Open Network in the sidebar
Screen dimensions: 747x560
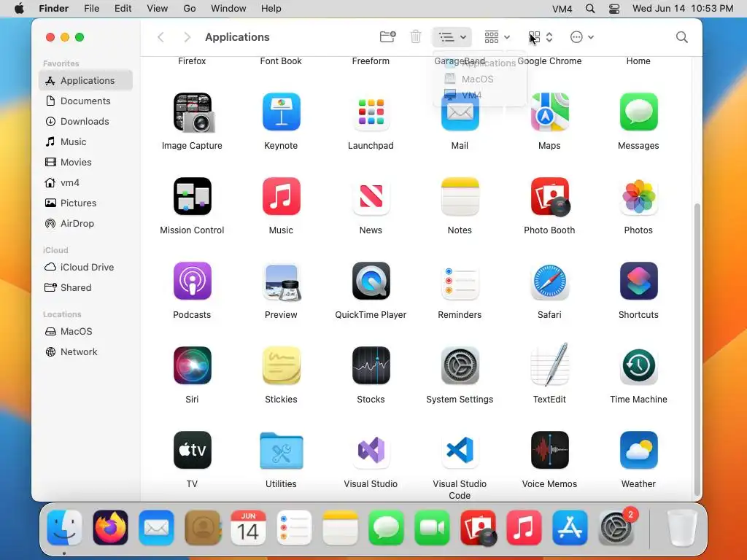pyautogui.click(x=86, y=352)
